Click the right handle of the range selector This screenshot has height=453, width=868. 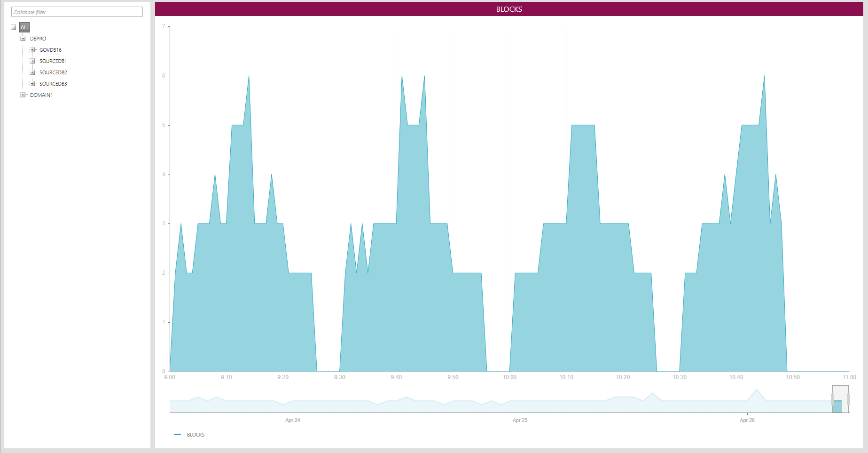coord(848,399)
